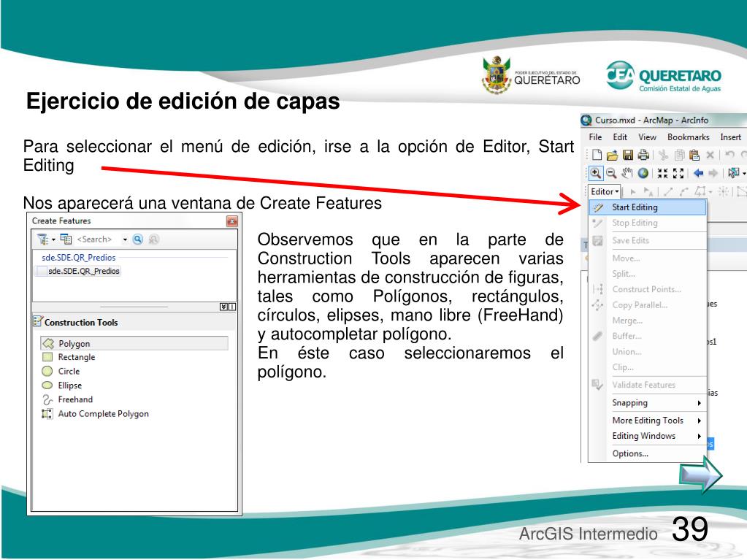Click the Select Features tool icon

pos(734,173)
